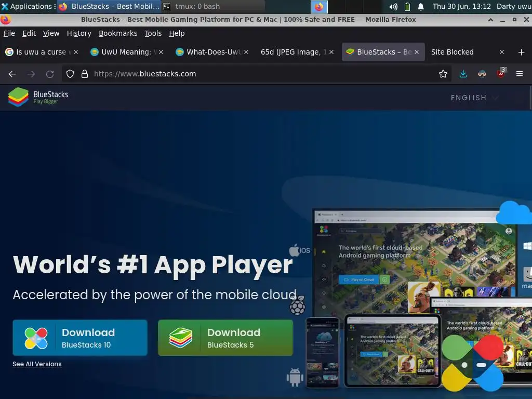The image size is (532, 399).
Task: Click the Raspberry Pi platform icon
Action: pyautogui.click(x=298, y=305)
